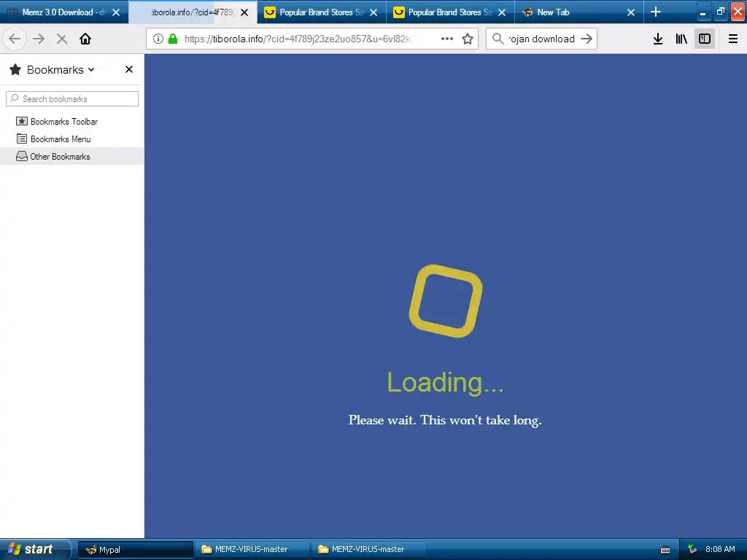Close the Memz 3.0 Download tab
747x560 pixels.
point(116,12)
